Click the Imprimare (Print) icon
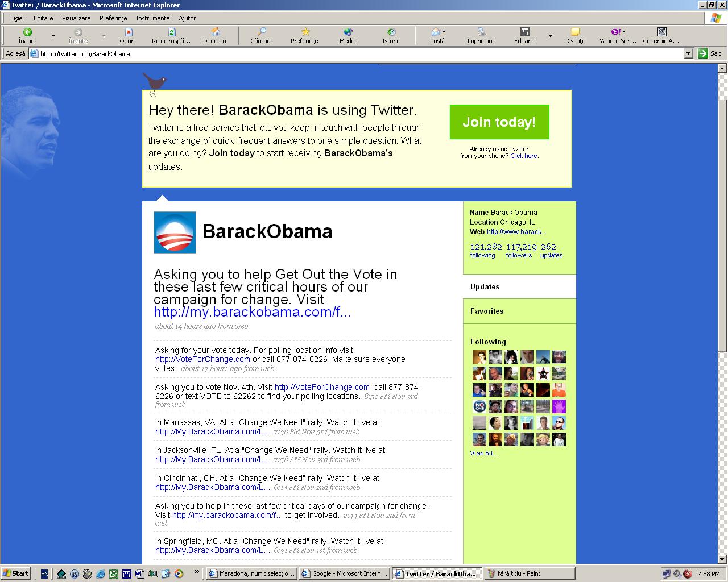This screenshot has height=582, width=728. (481, 32)
